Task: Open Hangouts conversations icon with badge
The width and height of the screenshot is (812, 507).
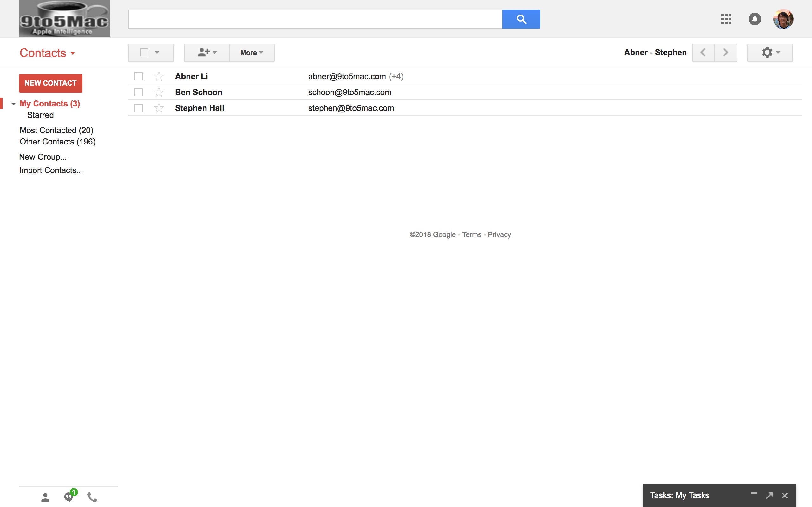Action: click(69, 496)
